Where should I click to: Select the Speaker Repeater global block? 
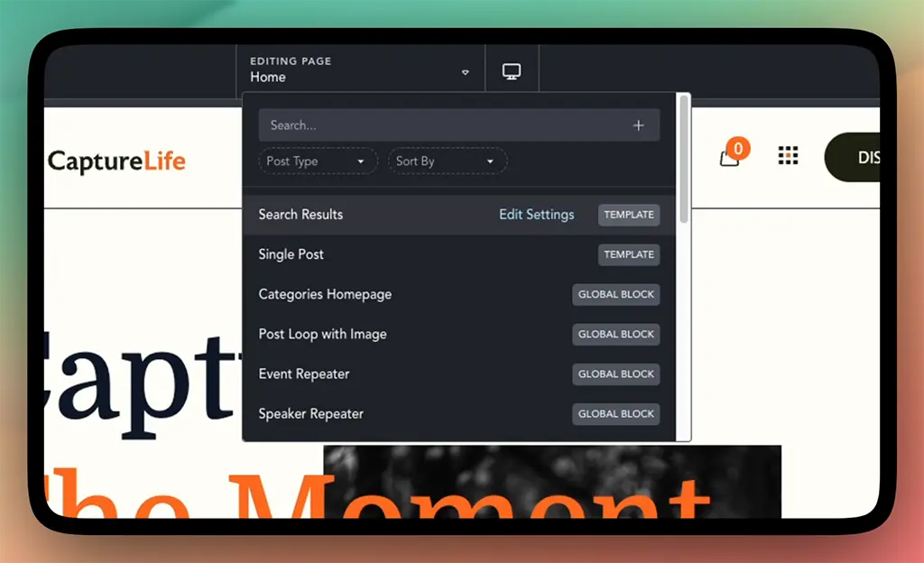pyautogui.click(x=310, y=413)
